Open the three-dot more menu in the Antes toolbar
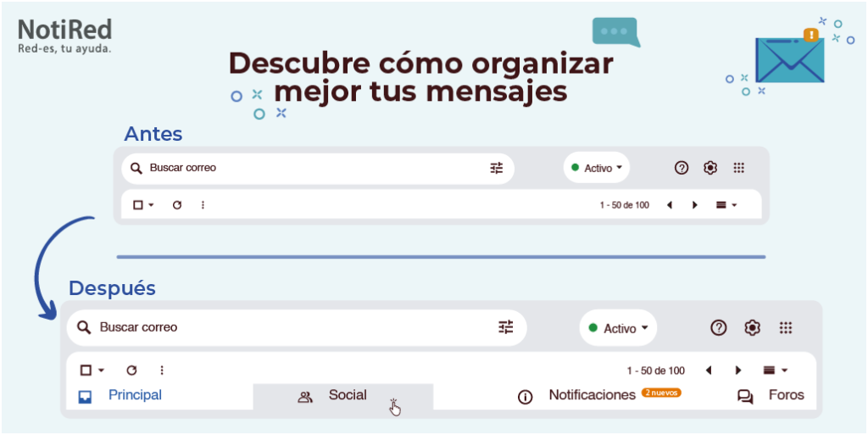 (x=203, y=204)
